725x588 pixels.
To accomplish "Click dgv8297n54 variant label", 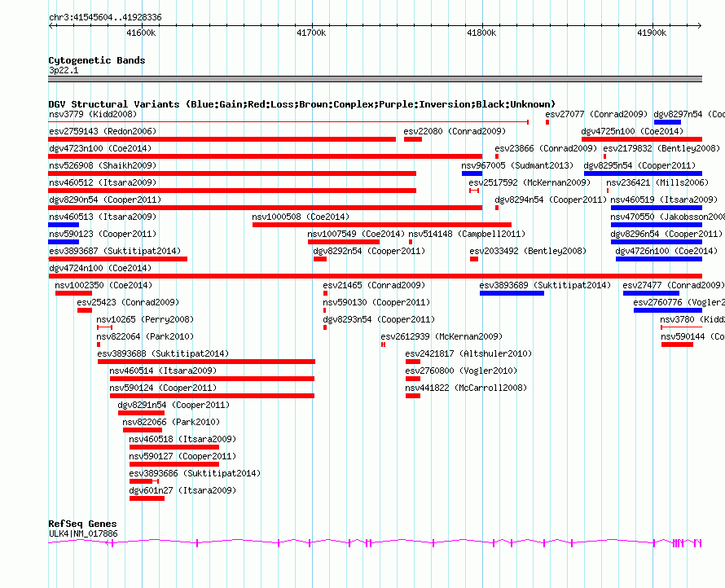I will [x=689, y=114].
